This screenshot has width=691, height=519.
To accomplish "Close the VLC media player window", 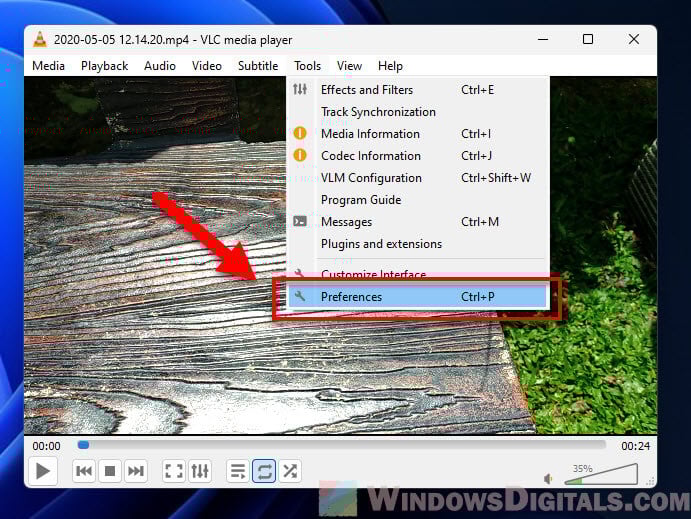I will coord(634,39).
